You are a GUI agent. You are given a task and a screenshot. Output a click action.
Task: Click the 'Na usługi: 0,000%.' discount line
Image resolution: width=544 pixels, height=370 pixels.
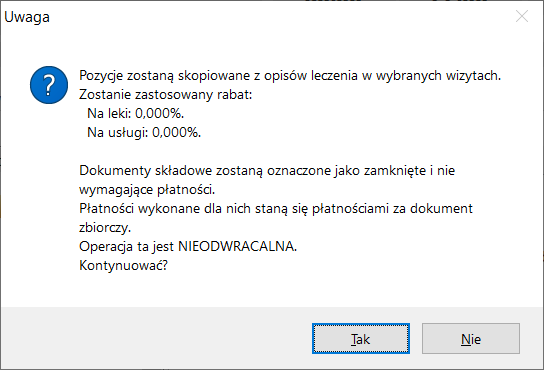pyautogui.click(x=144, y=133)
